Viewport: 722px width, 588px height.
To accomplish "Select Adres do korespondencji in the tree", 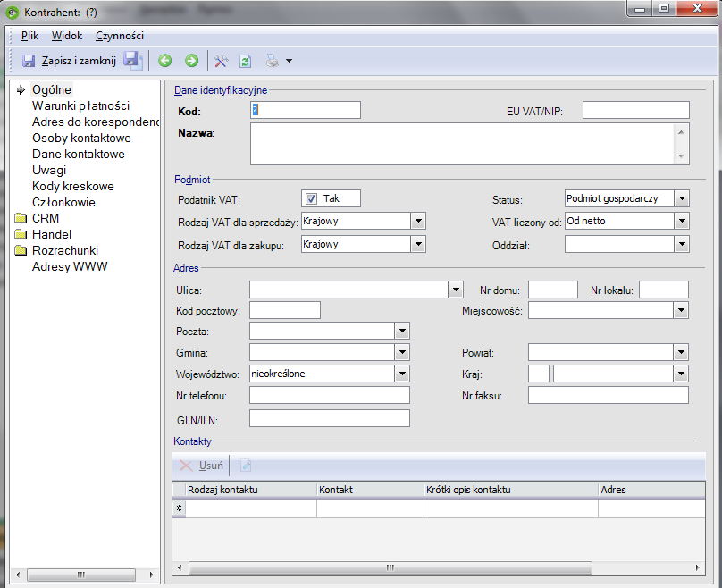I will [96, 122].
